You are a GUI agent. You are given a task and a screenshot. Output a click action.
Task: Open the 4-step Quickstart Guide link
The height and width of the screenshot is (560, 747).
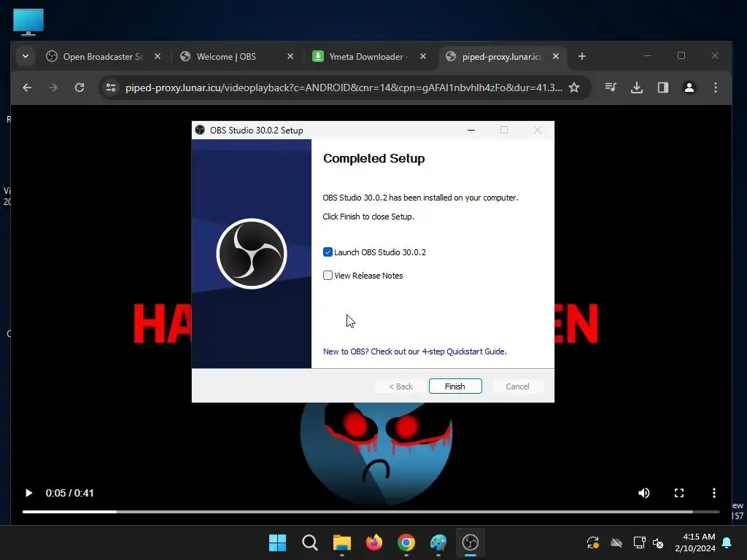point(414,351)
